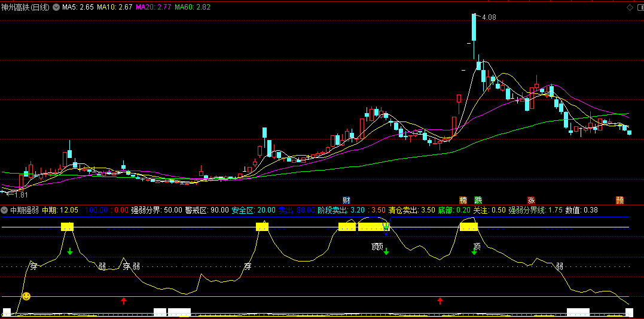The height and width of the screenshot is (319, 644).
Task: Click the rightmost red up arrow signal
Action: pyautogui.click(x=440, y=301)
